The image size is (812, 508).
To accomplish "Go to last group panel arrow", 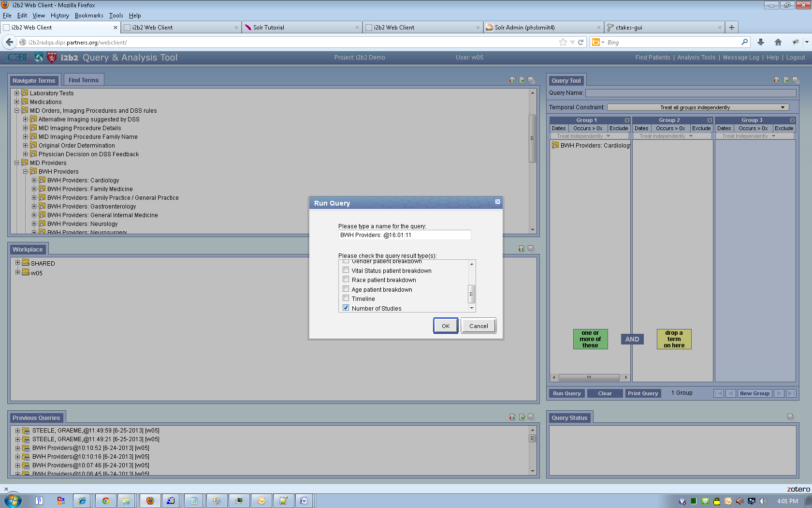I will point(791,393).
